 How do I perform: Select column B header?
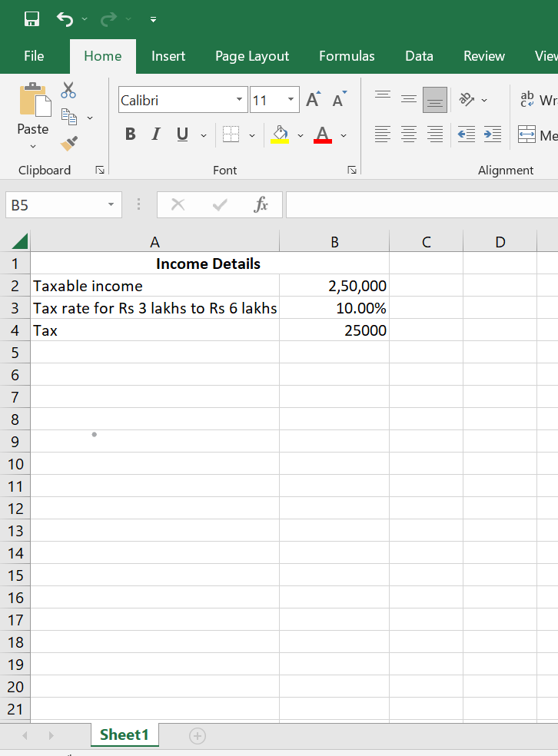[x=334, y=241]
